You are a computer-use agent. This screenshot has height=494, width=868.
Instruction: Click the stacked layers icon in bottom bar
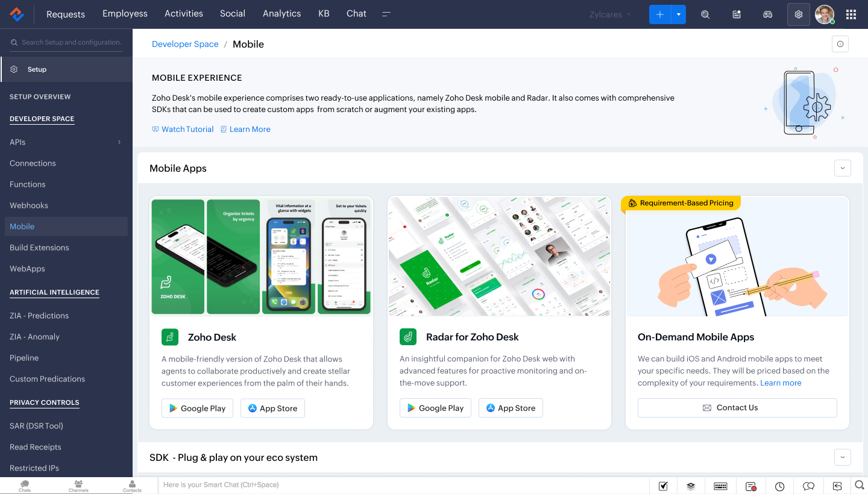(691, 486)
